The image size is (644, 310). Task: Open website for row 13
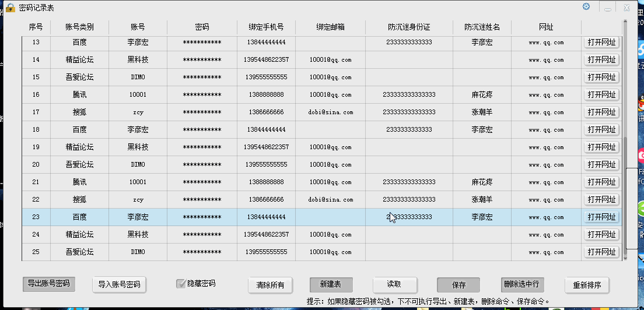[x=601, y=42]
